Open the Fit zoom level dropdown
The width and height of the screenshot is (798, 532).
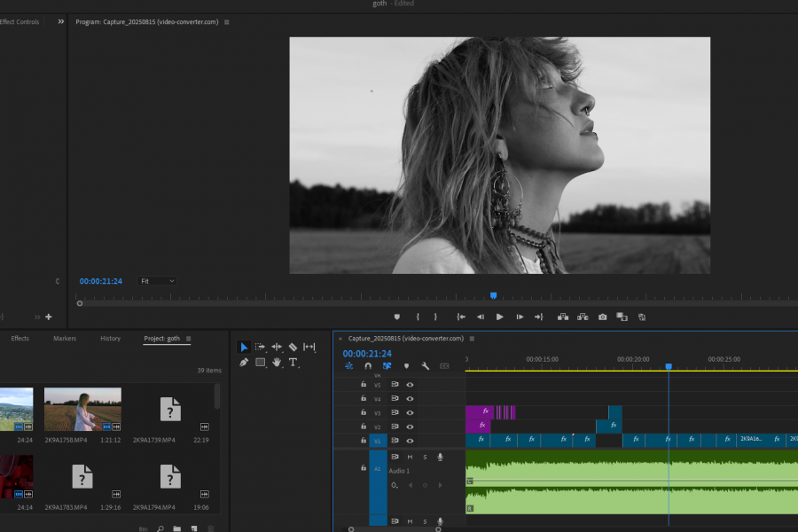click(157, 281)
